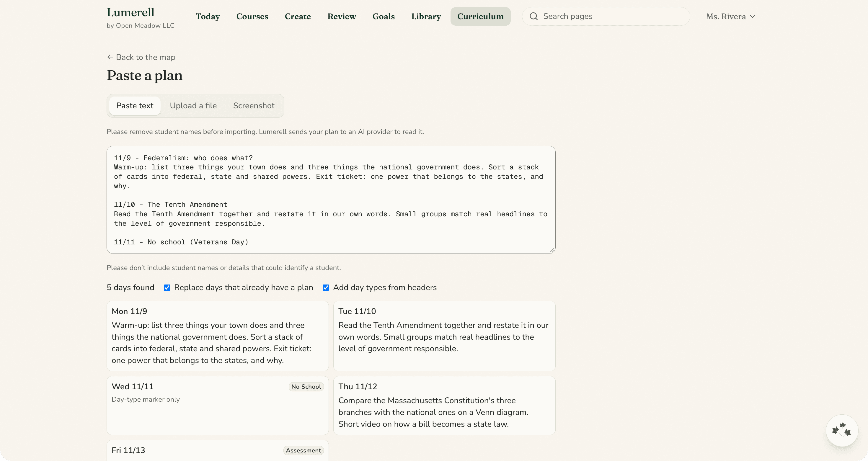Click the search magnifier icon
This screenshot has height=461, width=868.
533,16
